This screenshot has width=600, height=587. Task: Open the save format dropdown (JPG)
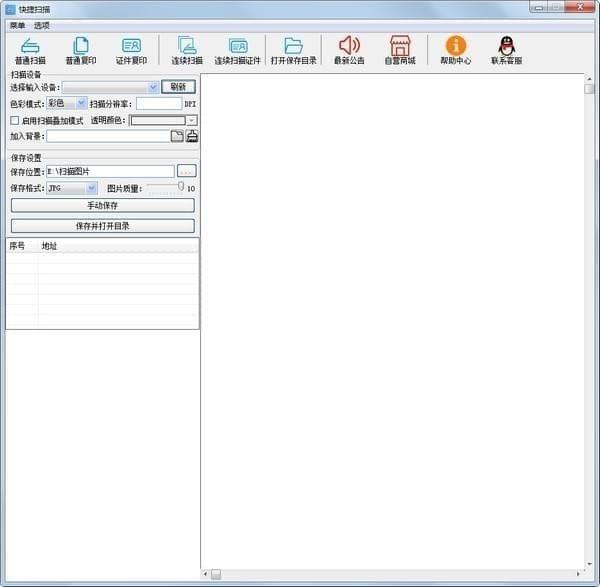[x=91, y=188]
